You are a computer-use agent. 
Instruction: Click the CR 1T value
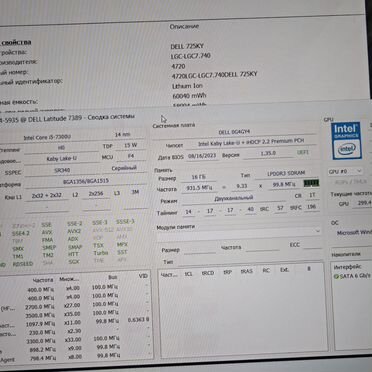[312, 195]
